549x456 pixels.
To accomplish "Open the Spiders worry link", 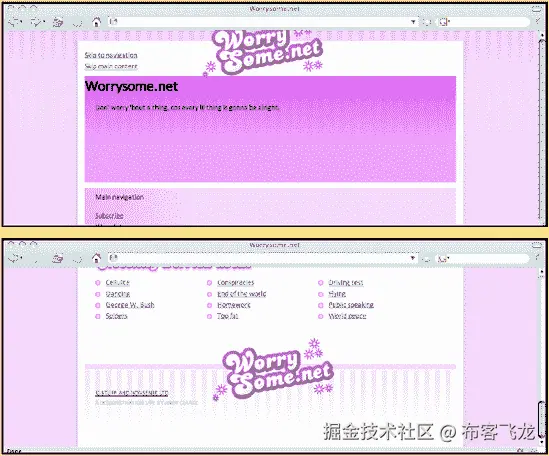I will (117, 316).
